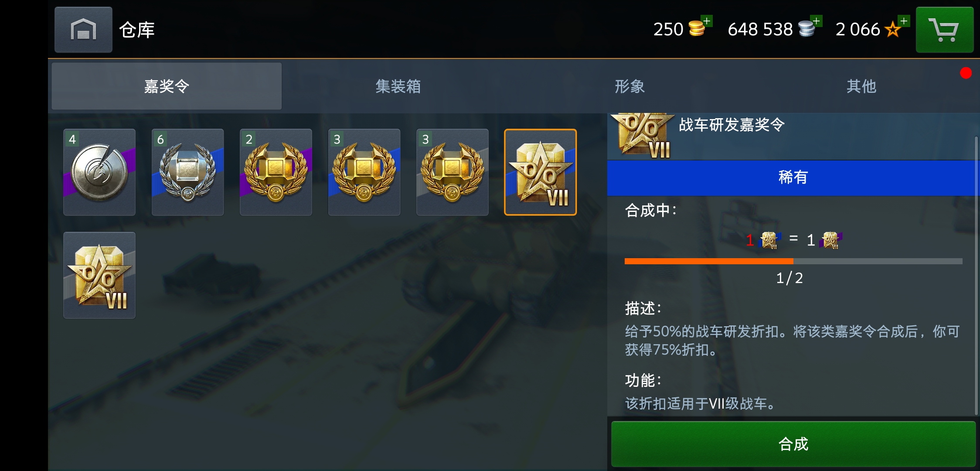
Task: Open the green shopping cart store
Action: pos(945,30)
